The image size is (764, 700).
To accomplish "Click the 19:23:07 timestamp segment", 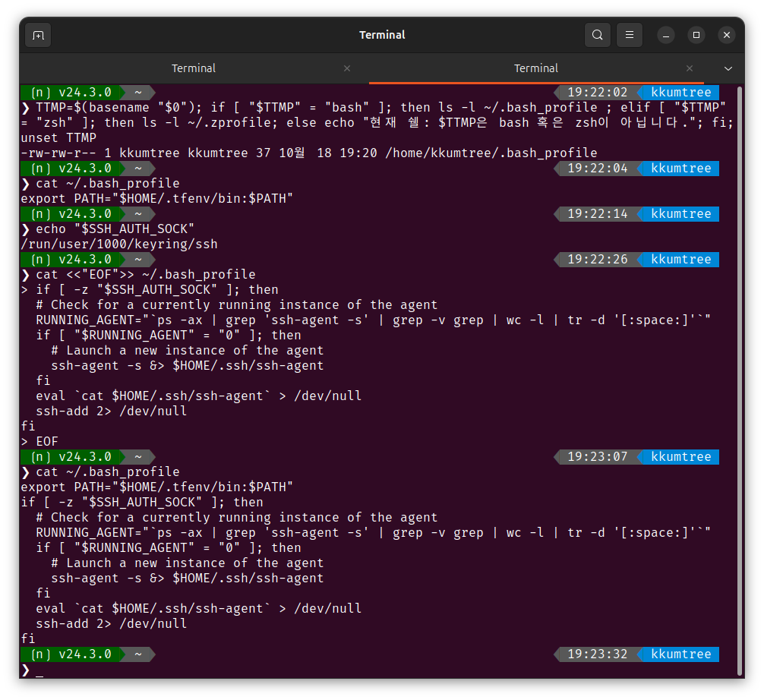I will click(x=598, y=457).
